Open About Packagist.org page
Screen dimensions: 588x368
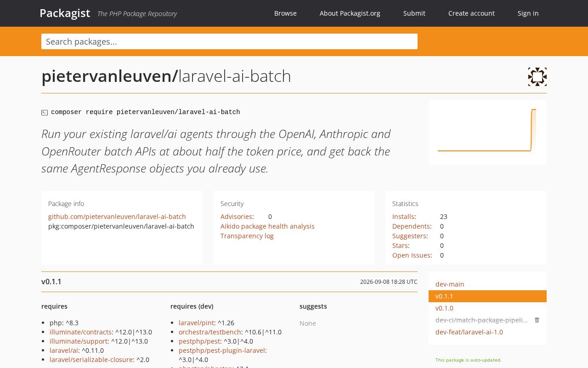[350, 13]
